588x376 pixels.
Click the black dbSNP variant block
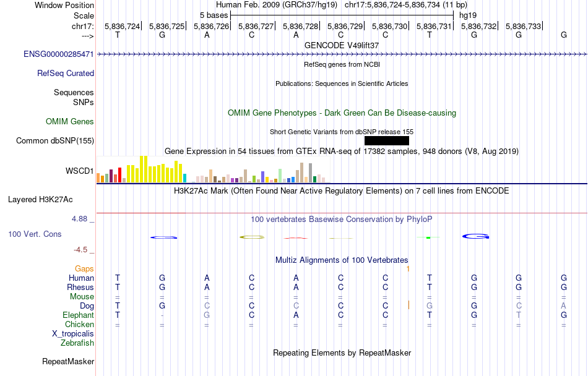tap(387, 140)
